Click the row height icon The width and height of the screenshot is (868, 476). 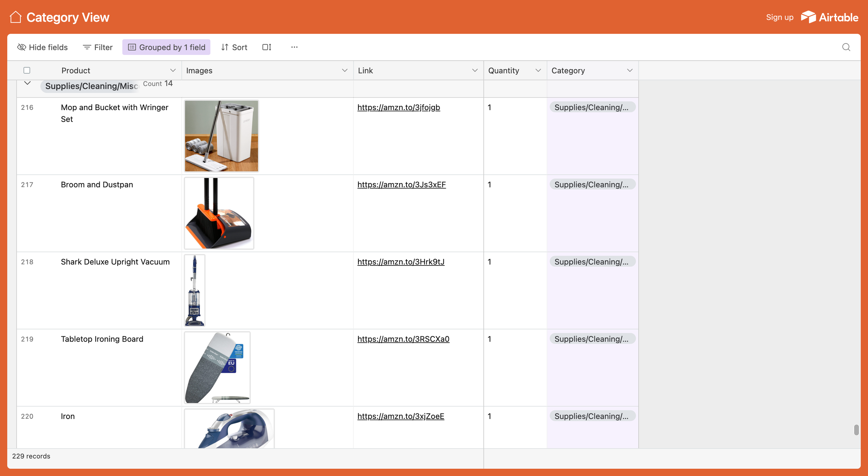pos(267,47)
